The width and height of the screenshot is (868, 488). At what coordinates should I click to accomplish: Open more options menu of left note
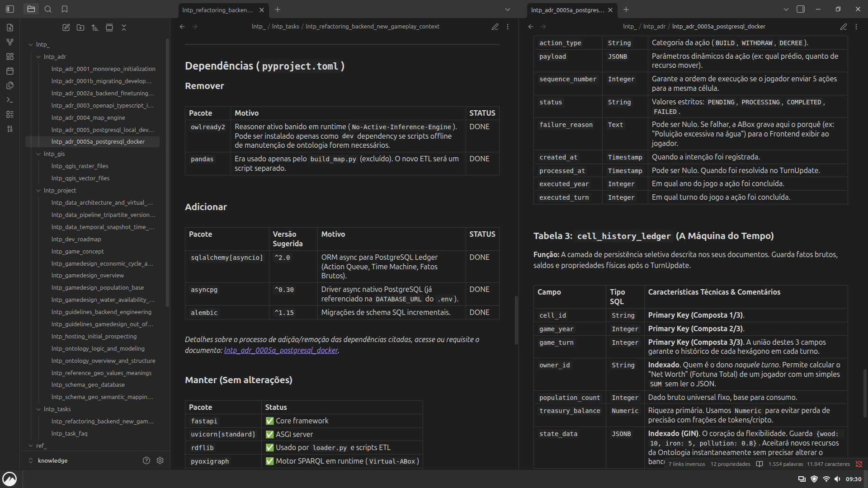click(508, 27)
